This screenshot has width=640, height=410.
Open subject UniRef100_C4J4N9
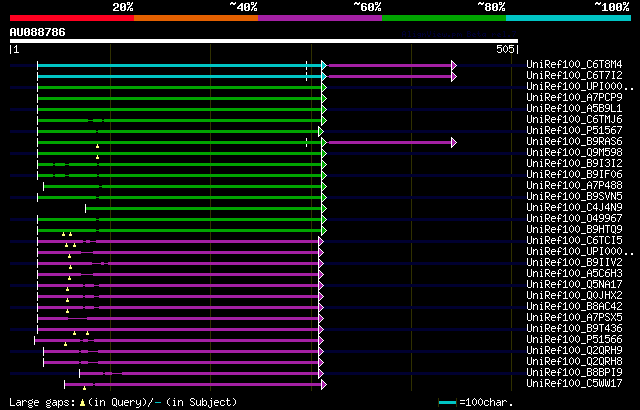click(574, 208)
